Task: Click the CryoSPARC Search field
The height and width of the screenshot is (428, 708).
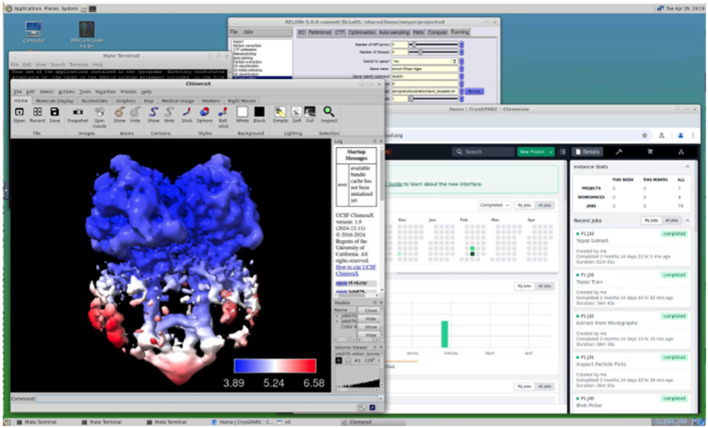Action: (x=483, y=152)
